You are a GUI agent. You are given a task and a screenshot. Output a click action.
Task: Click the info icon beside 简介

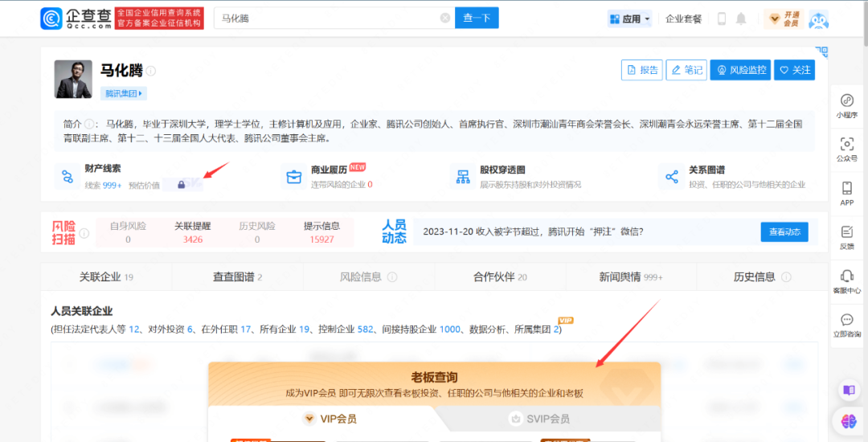pyautogui.click(x=88, y=124)
